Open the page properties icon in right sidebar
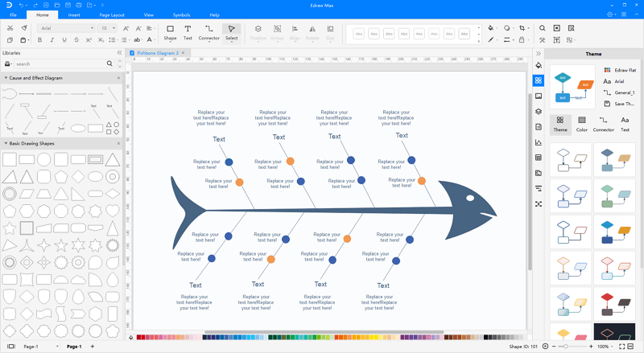This screenshot has height=353, width=644. pyautogui.click(x=539, y=127)
